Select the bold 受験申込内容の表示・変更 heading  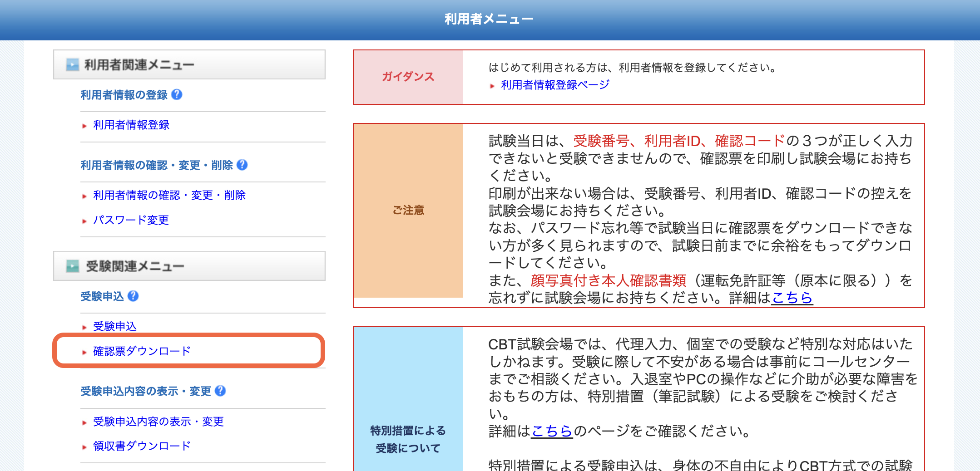(146, 391)
